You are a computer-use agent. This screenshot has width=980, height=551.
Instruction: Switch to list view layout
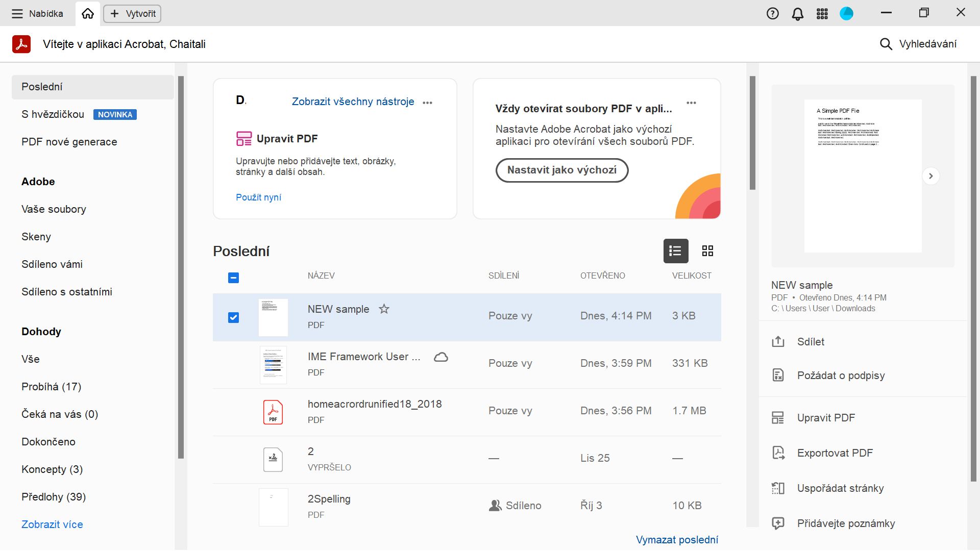pos(675,251)
